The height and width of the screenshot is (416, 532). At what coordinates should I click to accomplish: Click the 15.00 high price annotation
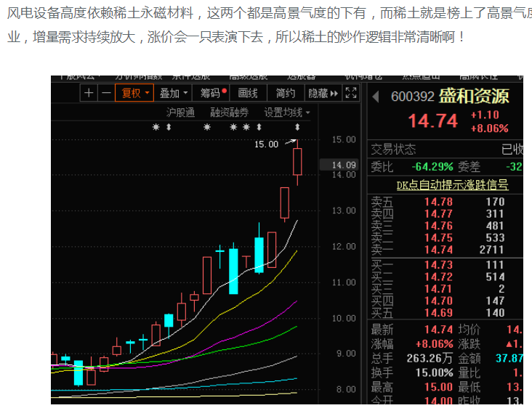[266, 144]
